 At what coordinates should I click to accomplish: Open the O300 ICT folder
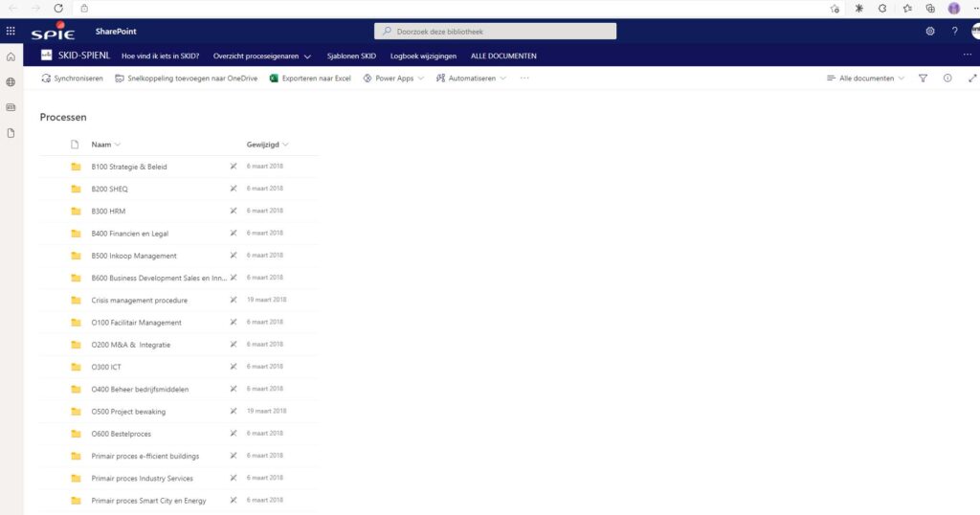coord(106,367)
